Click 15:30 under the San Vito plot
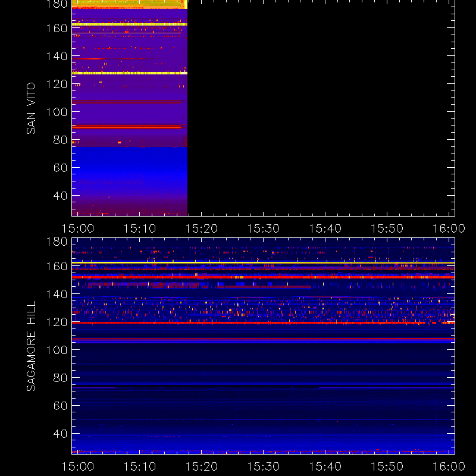The height and width of the screenshot is (476, 476). click(263, 228)
